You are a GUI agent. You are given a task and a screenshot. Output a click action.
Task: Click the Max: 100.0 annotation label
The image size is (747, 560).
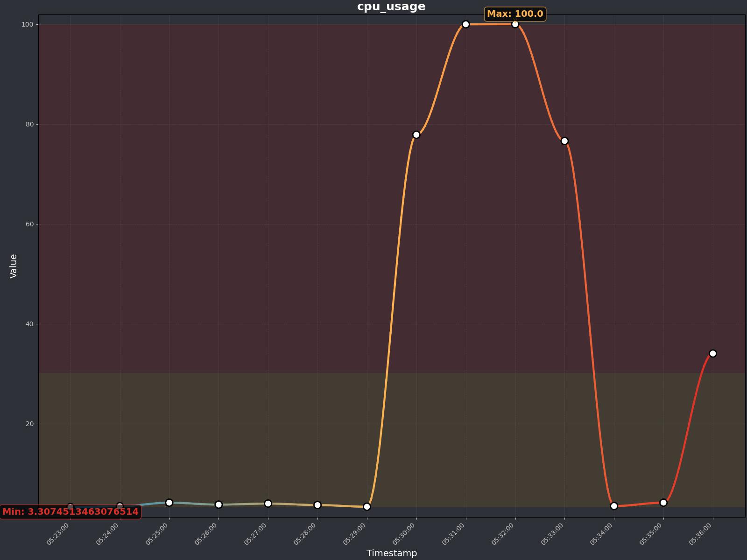click(x=515, y=14)
